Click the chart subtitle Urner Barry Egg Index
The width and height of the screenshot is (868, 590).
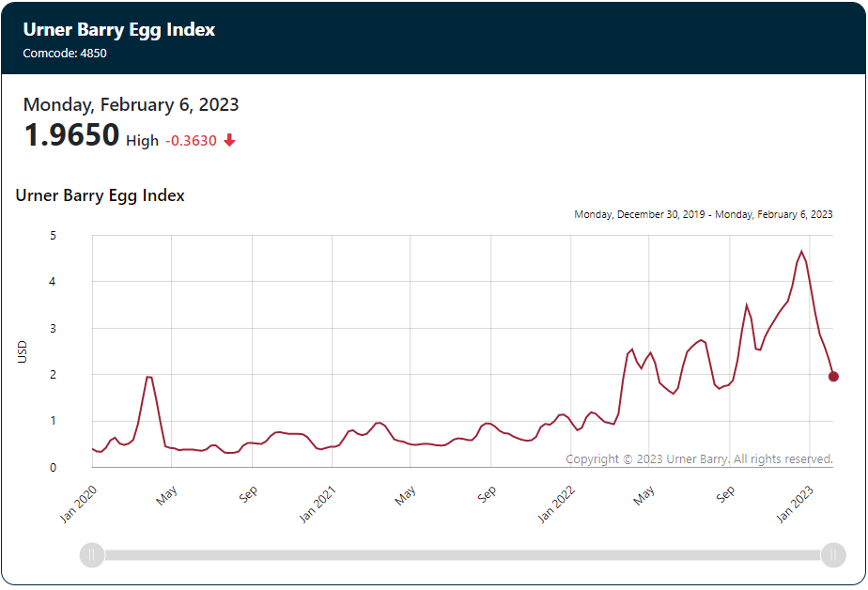coord(101,195)
